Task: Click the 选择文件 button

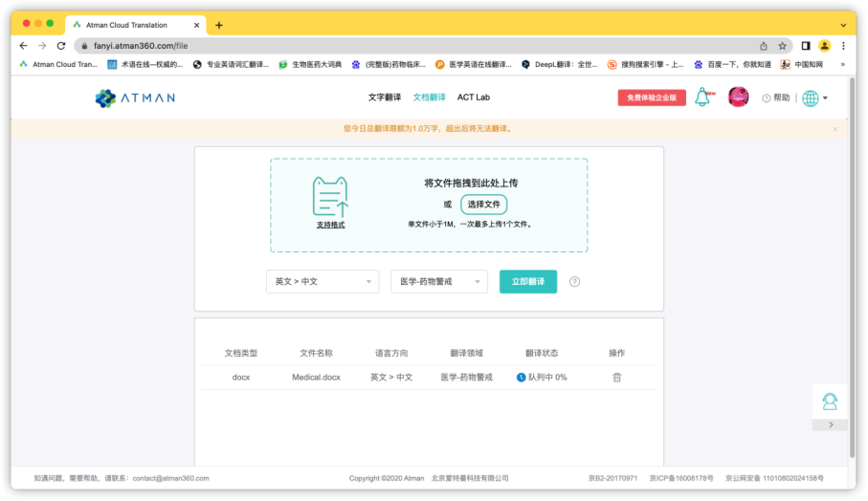Action: tap(484, 205)
